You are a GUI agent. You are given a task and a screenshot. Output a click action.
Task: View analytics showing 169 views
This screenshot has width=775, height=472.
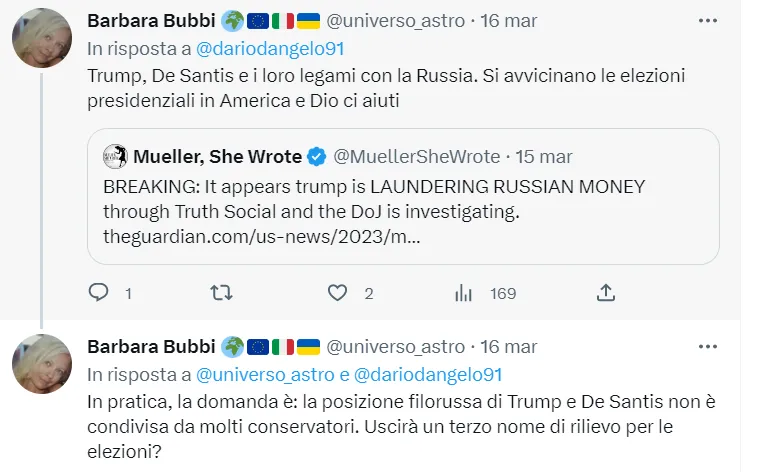(464, 293)
